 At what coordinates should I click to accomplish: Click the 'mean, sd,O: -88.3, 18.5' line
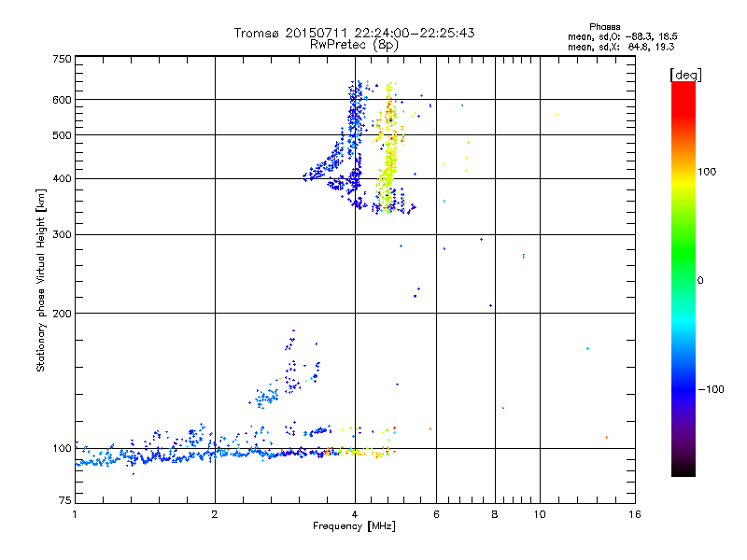coord(622,36)
